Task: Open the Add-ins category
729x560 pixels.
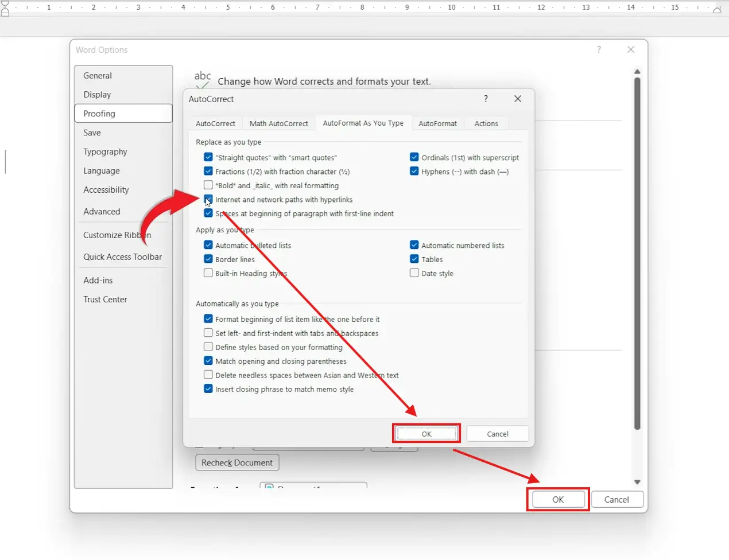Action: point(123,280)
